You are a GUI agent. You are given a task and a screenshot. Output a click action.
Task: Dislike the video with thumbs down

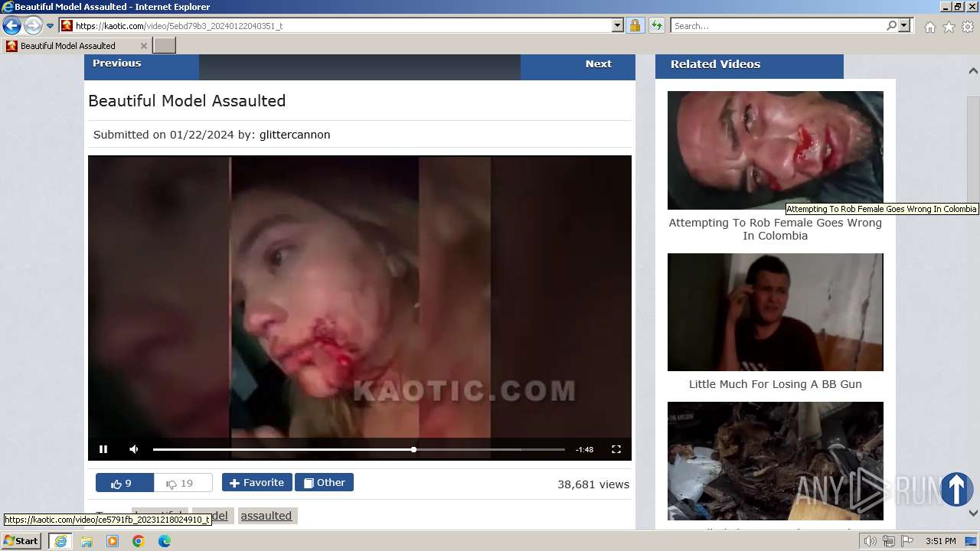pos(183,483)
